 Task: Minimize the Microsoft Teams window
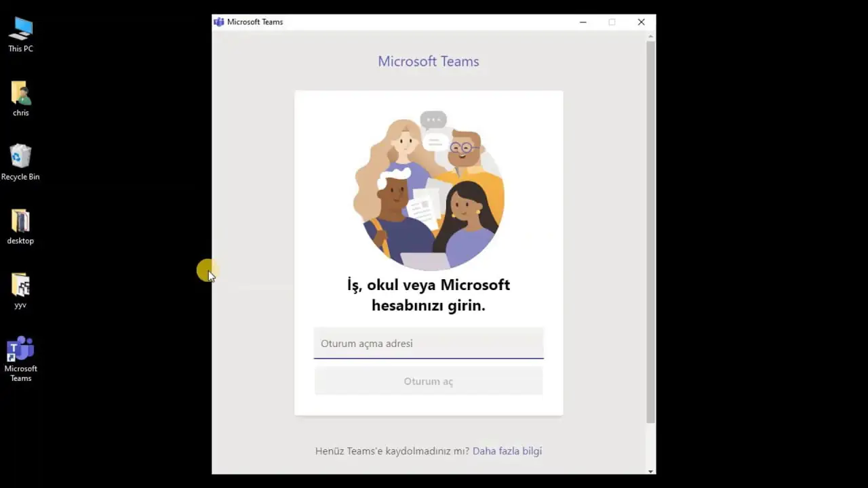coord(583,22)
